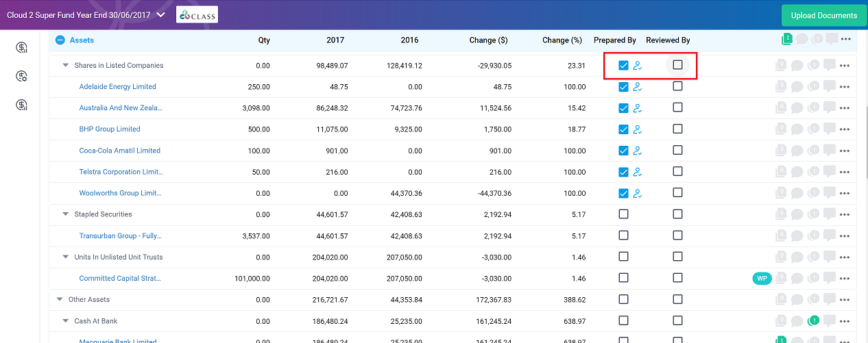Screen dimensions: 868x343
Task: Open issues icon with badge on Cash At Bank
Action: pos(814,320)
